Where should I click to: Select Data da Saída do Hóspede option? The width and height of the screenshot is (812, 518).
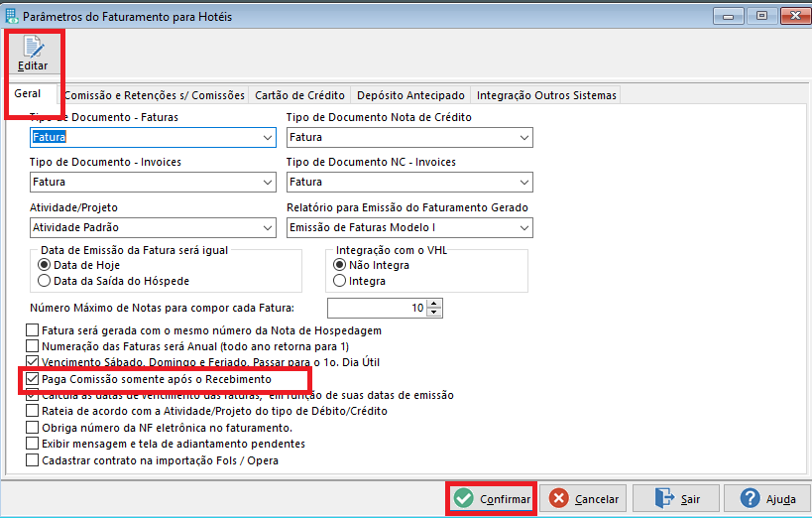tap(44, 281)
